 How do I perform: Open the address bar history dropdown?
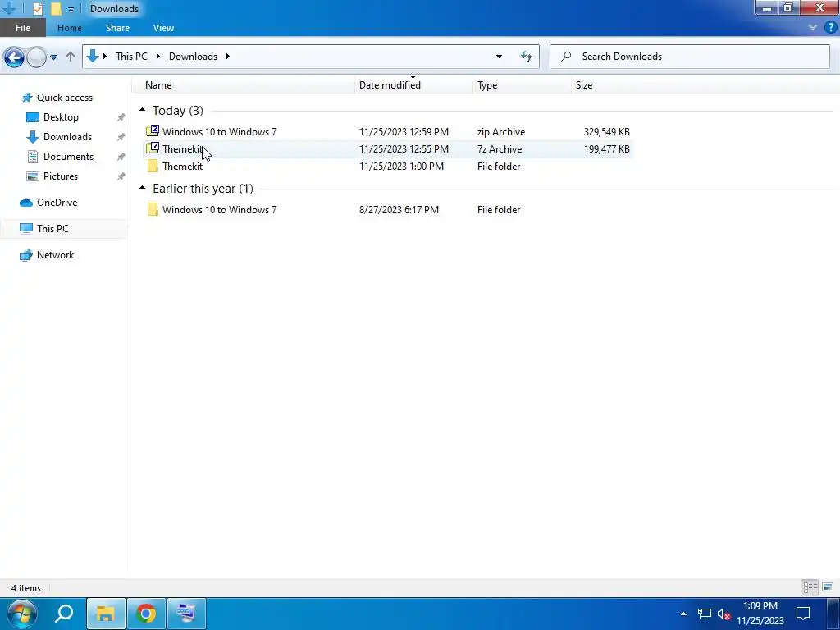pyautogui.click(x=499, y=57)
